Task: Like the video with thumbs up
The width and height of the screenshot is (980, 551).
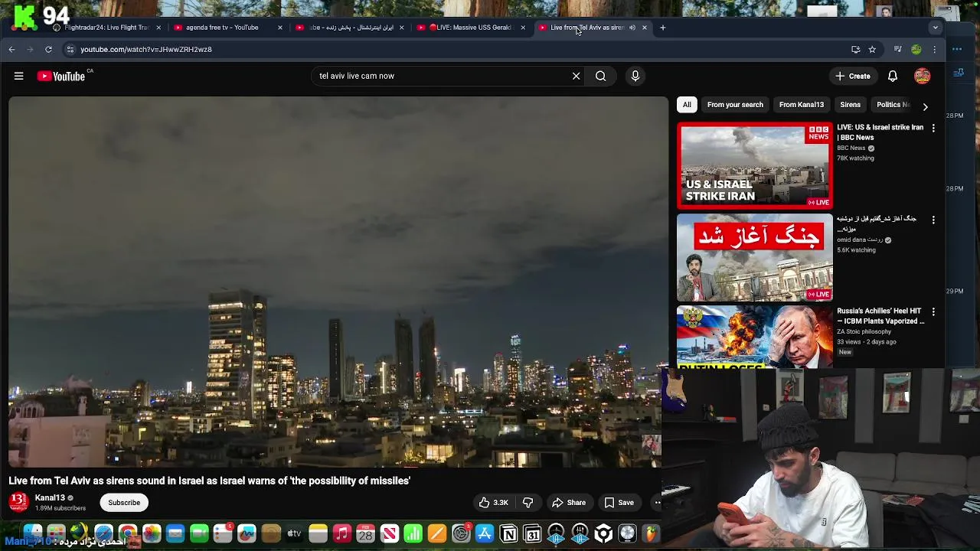Action: (493, 503)
